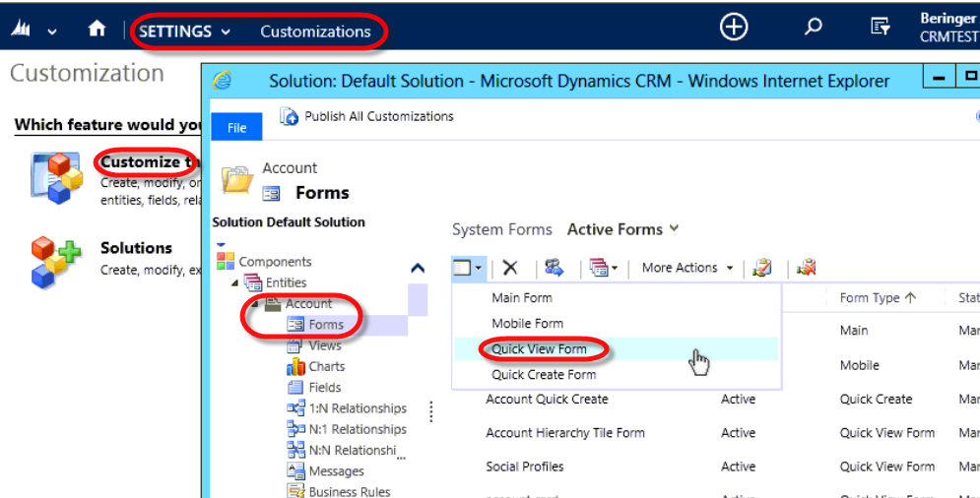
Task: Select Fields under Account in tree
Action: click(x=325, y=388)
